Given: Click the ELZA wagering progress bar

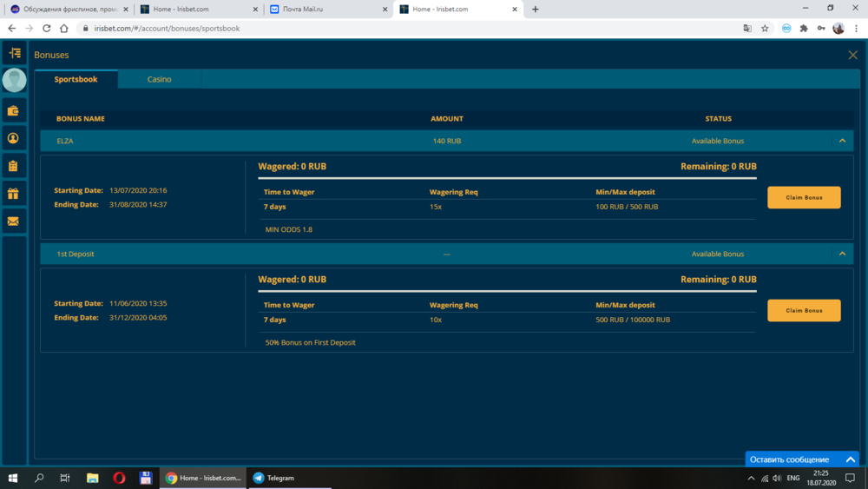Looking at the screenshot, I should [507, 178].
